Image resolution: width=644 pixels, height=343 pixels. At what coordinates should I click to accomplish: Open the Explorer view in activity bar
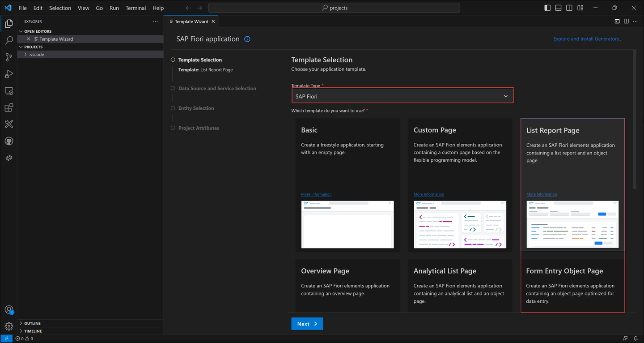point(8,24)
